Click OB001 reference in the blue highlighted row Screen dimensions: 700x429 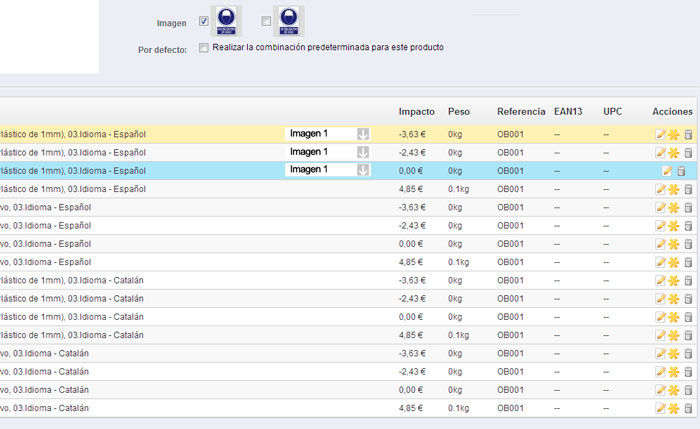510,171
